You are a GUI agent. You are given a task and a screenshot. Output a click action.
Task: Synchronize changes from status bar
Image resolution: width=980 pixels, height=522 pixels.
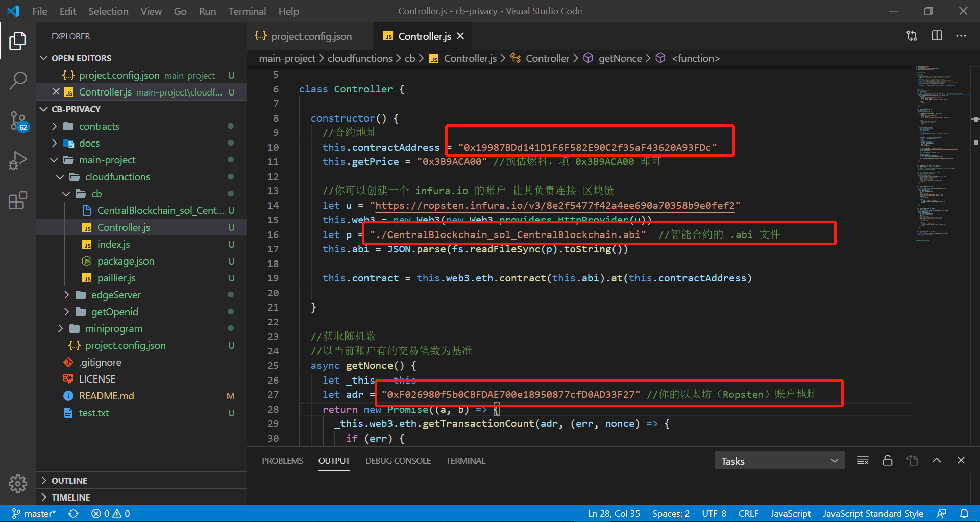[x=73, y=513]
